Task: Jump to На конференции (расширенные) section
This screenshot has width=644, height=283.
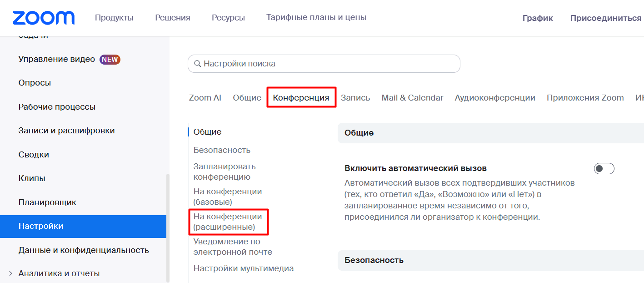Action: (x=228, y=222)
